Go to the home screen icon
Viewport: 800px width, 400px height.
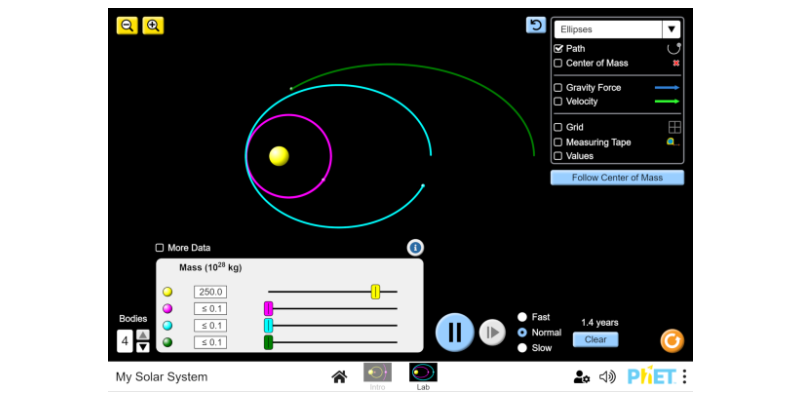339,377
